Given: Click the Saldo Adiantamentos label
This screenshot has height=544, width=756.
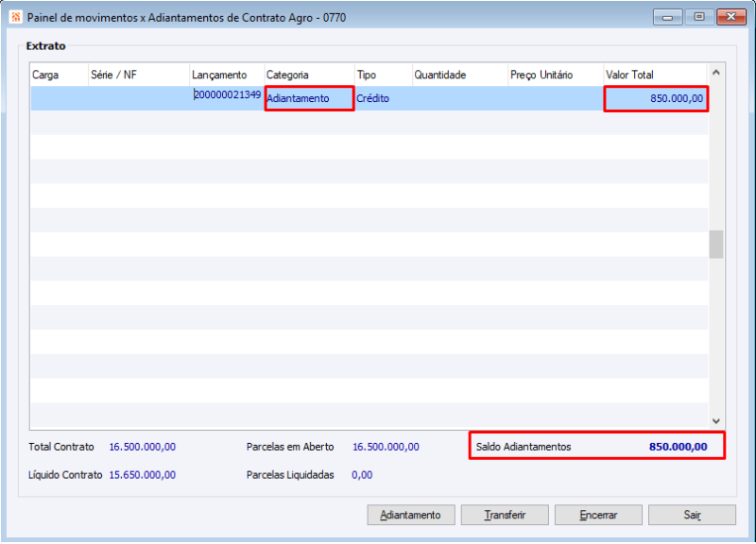Looking at the screenshot, I should tap(524, 447).
